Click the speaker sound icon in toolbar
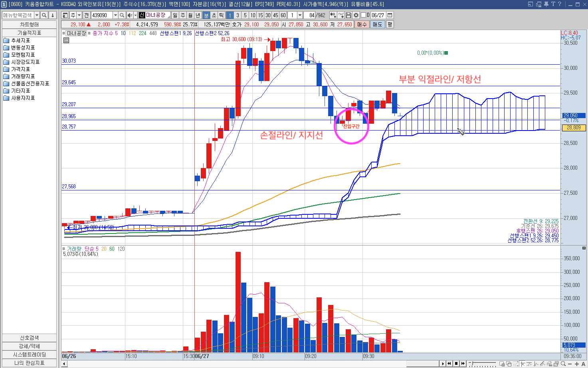This screenshot has height=368, width=588. pyautogui.click(x=130, y=15)
